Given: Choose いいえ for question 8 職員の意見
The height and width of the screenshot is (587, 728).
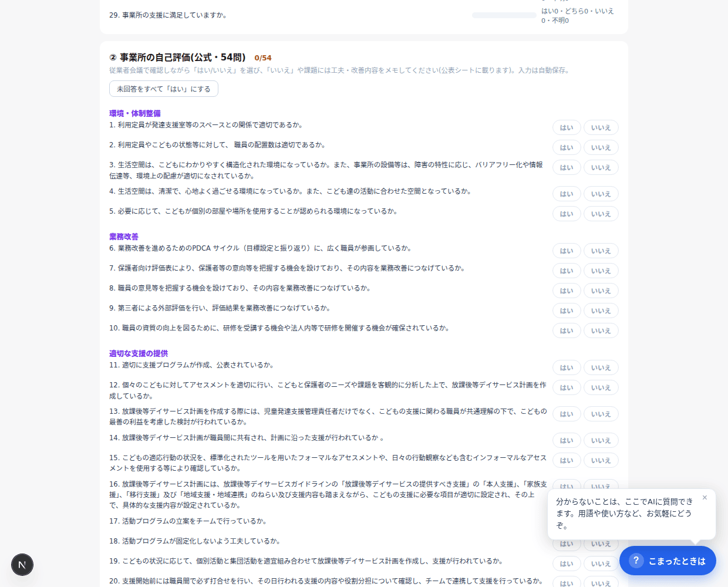Looking at the screenshot, I should pyautogui.click(x=601, y=291).
